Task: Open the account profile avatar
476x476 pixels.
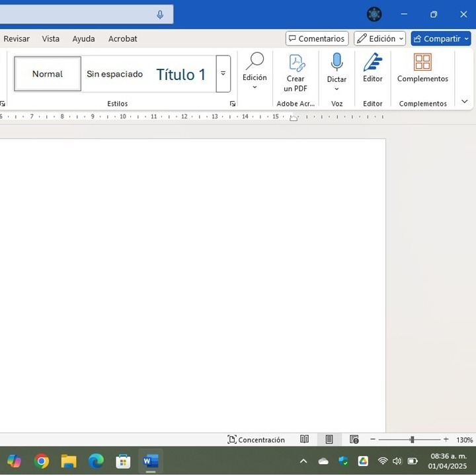Action: point(374,15)
